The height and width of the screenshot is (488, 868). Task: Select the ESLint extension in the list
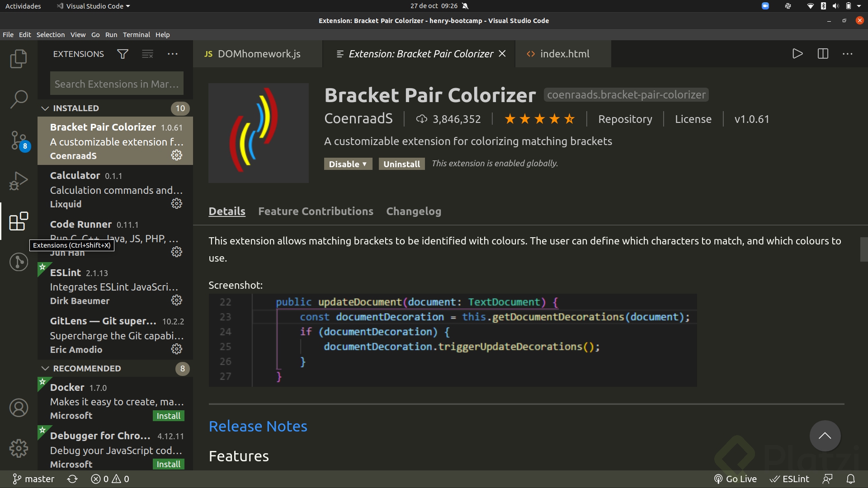[115, 286]
